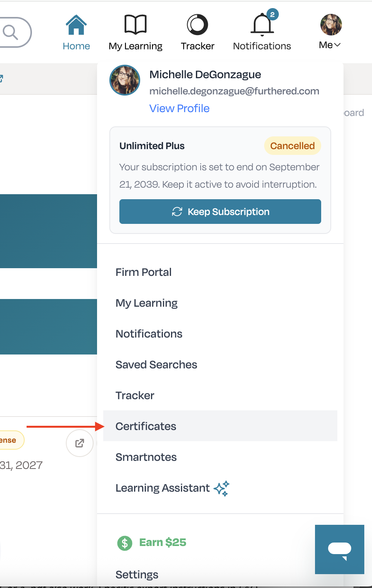372x588 pixels.
Task: Click the Cancelled subscription status badge
Action: point(293,146)
